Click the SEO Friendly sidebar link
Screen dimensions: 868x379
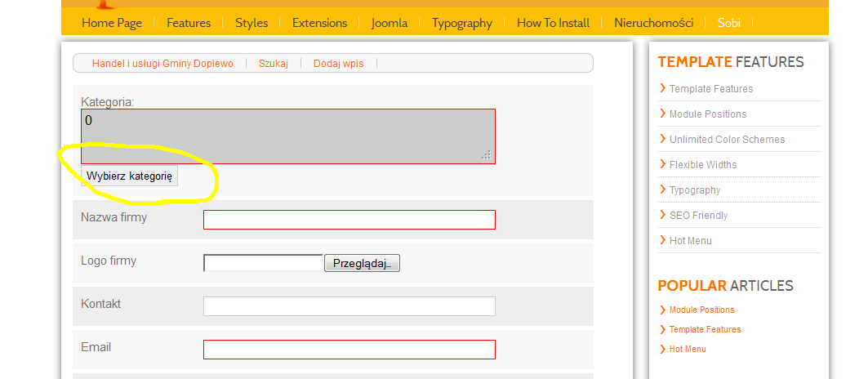click(699, 216)
